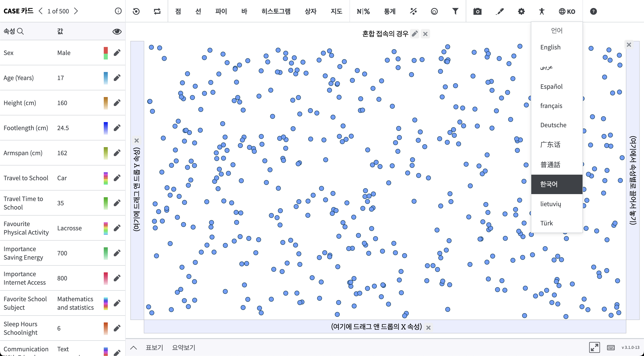Screen dimensions: 644x356
Task: Edit the Travel to School pencil
Action: (x=117, y=178)
